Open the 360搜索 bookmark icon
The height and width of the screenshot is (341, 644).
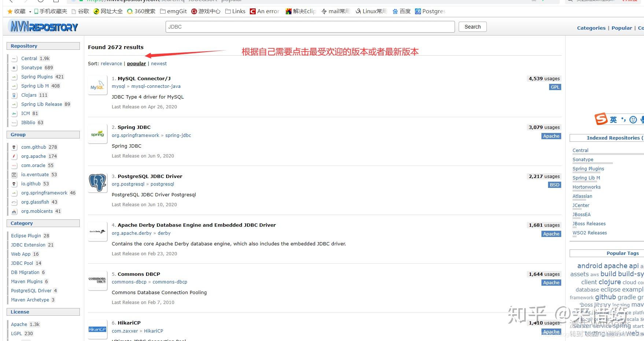click(x=129, y=11)
